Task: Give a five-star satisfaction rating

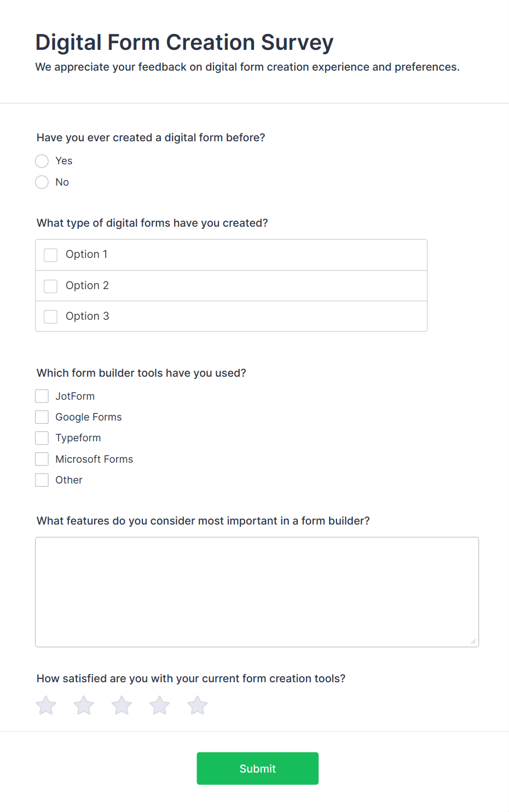Action: pos(198,705)
